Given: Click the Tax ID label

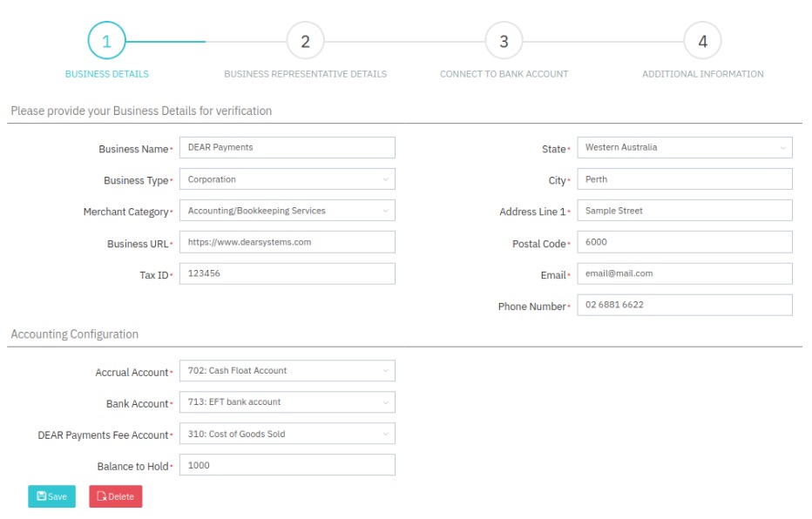Looking at the screenshot, I should (x=154, y=275).
